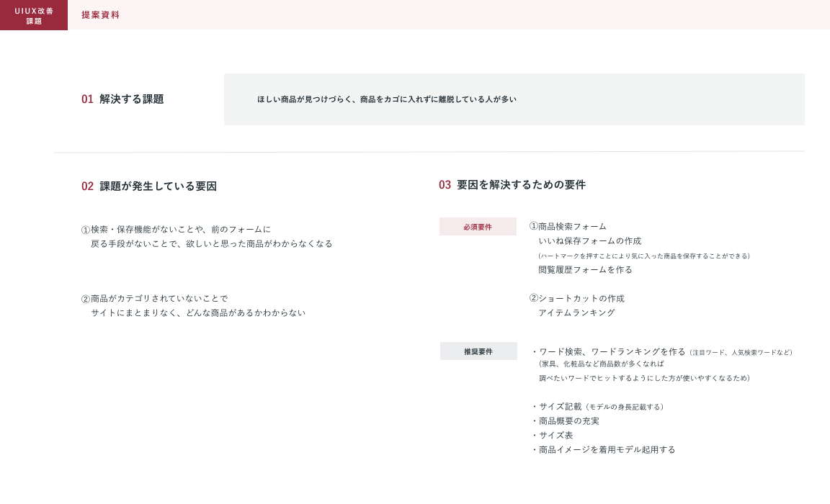Select the 商品イメージを着用モデル起用する bullet
The image size is (830, 504).
(x=605, y=450)
